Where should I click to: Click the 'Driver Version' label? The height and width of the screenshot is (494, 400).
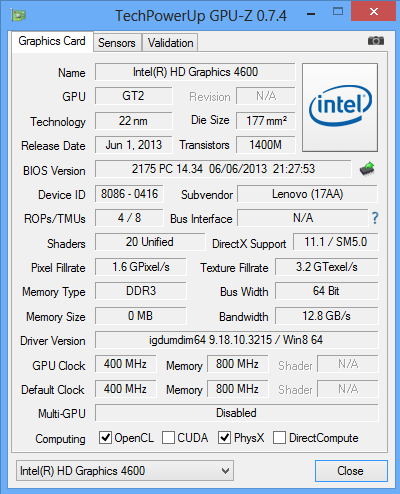53,341
